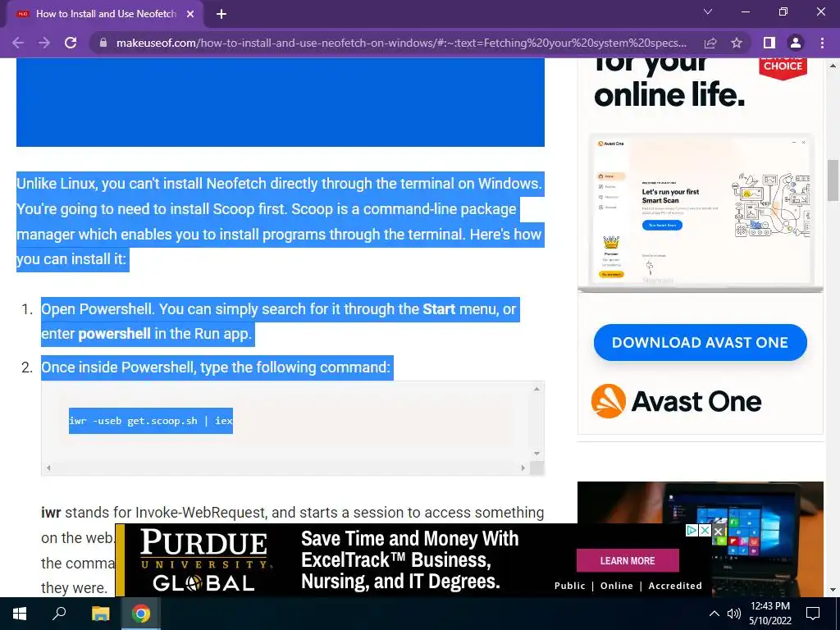Show hidden system tray icons
The height and width of the screenshot is (630, 840).
click(714, 614)
